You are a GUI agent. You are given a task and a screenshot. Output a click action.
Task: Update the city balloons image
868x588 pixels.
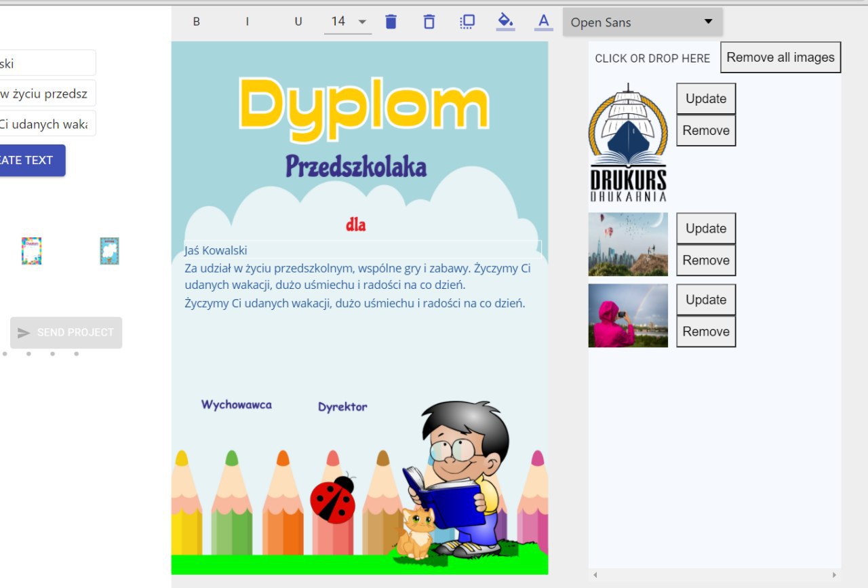(706, 229)
